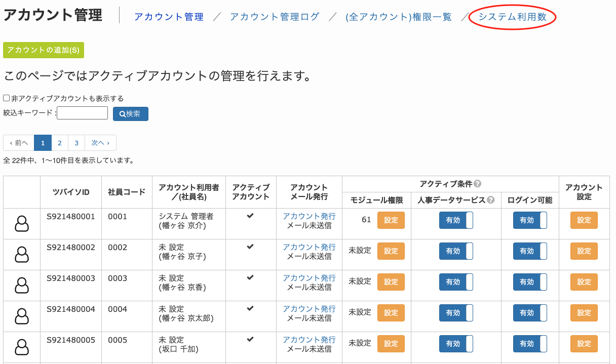Open アカウント設定 button for employee 0002

pos(584,251)
